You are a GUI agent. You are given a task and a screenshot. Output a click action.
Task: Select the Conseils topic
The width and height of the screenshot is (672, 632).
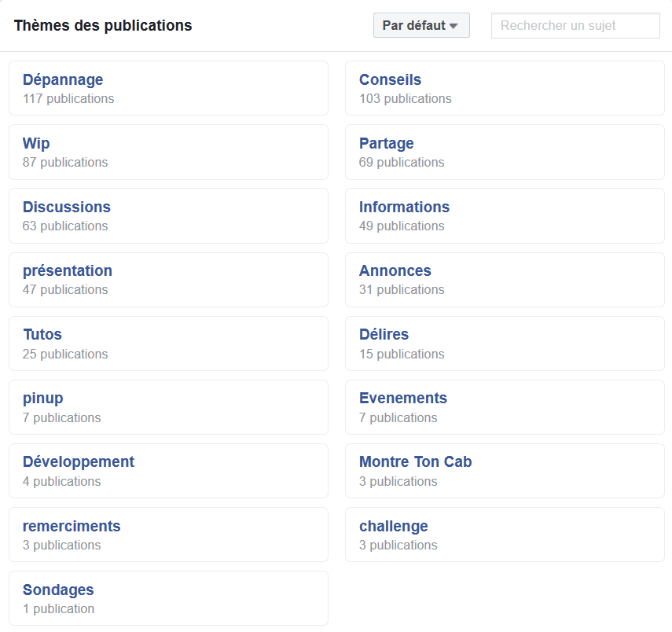click(390, 80)
